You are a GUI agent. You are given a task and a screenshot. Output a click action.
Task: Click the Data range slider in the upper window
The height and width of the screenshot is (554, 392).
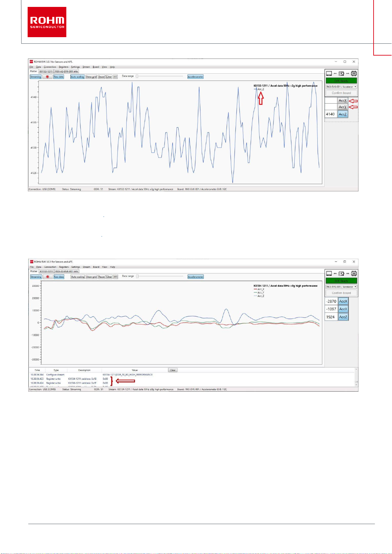coord(159,76)
